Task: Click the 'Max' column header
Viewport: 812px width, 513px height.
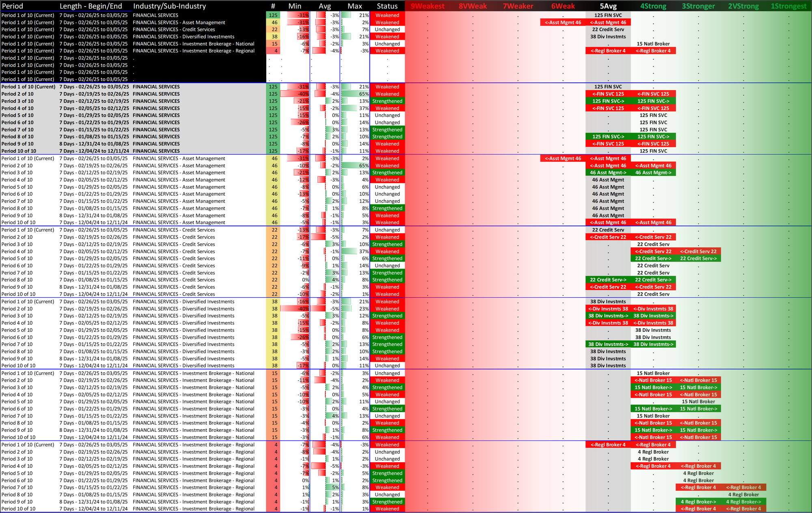Action: click(354, 6)
